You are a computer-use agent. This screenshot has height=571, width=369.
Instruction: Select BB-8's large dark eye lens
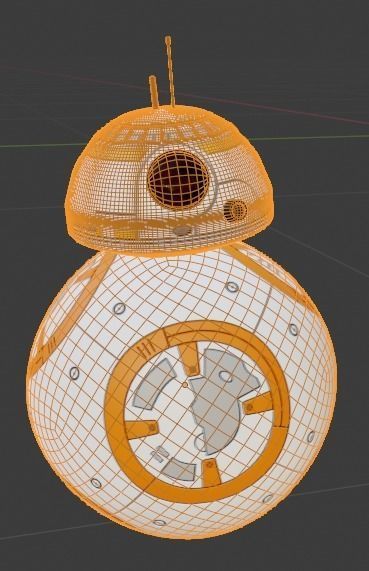tap(178, 180)
